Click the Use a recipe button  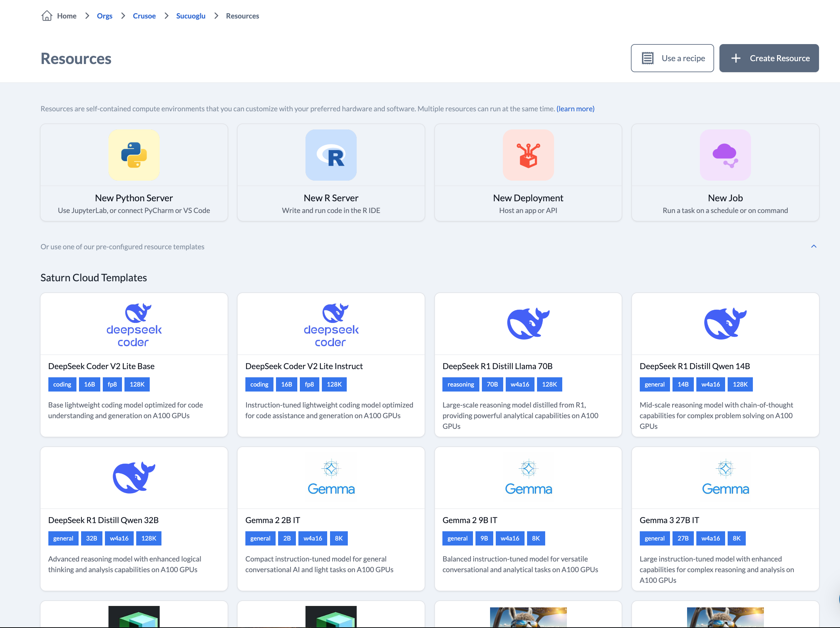coord(672,58)
